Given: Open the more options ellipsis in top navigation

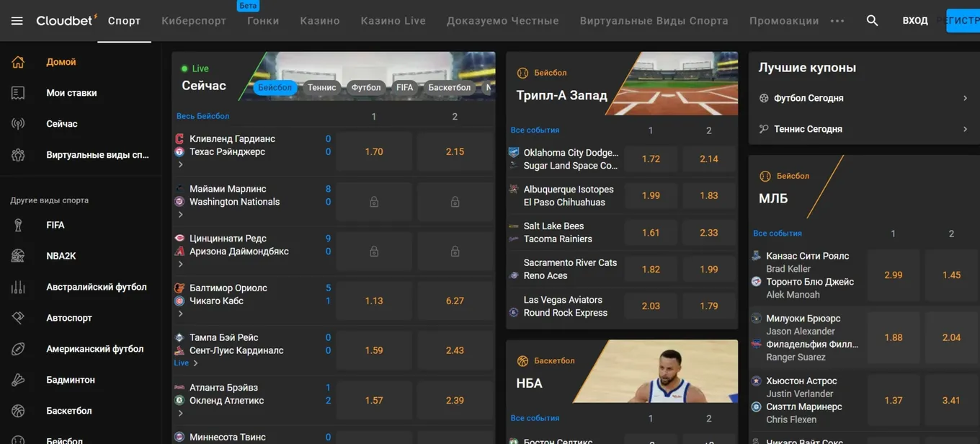Looking at the screenshot, I should 837,21.
